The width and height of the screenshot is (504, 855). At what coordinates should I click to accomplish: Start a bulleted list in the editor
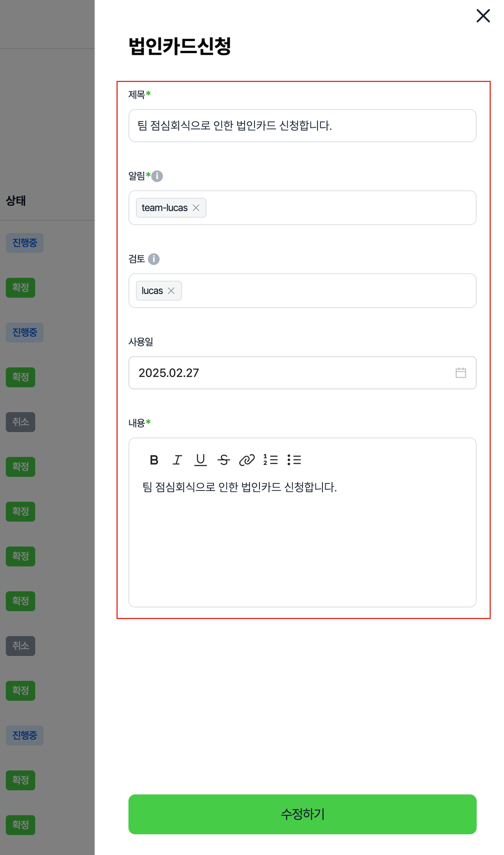click(x=294, y=460)
